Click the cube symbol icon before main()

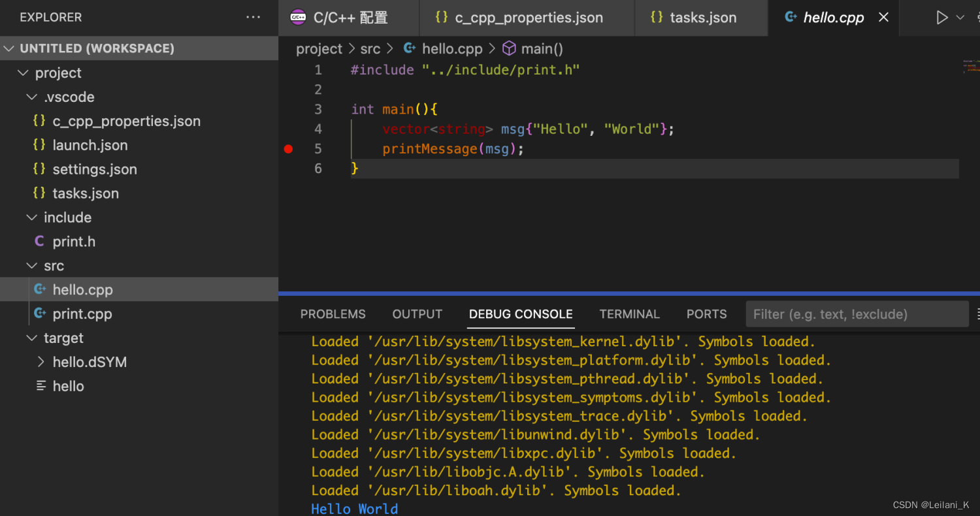click(x=509, y=49)
